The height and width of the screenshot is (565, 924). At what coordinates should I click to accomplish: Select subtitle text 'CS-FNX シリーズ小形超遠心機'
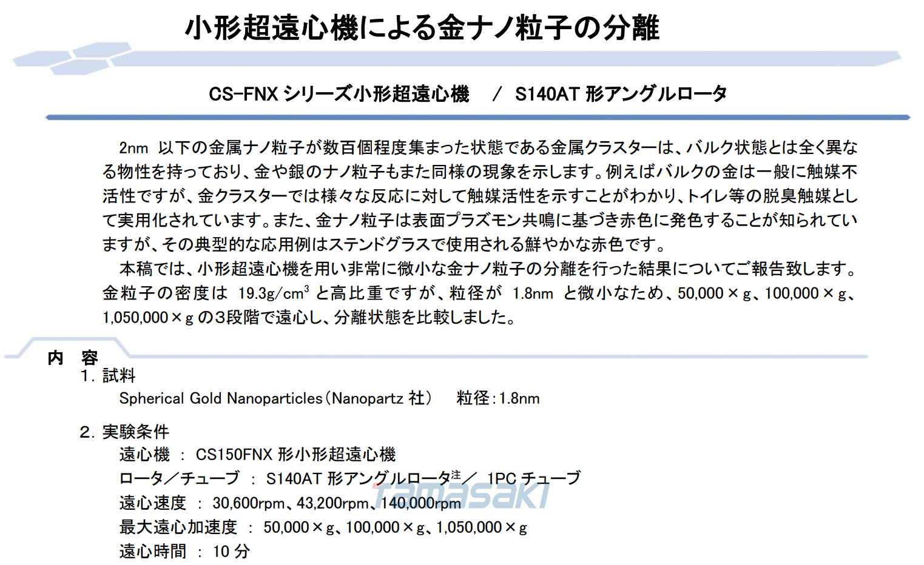tap(339, 94)
